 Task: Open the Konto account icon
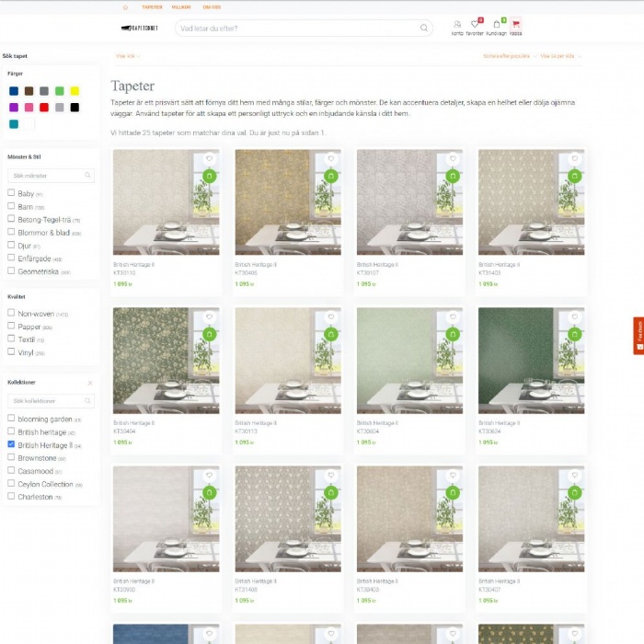point(457,25)
